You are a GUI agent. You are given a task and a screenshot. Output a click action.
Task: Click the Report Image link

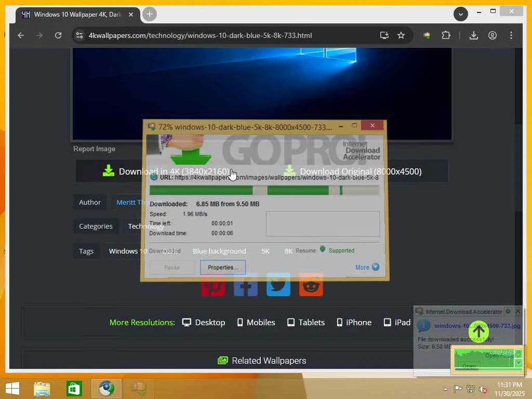point(95,149)
